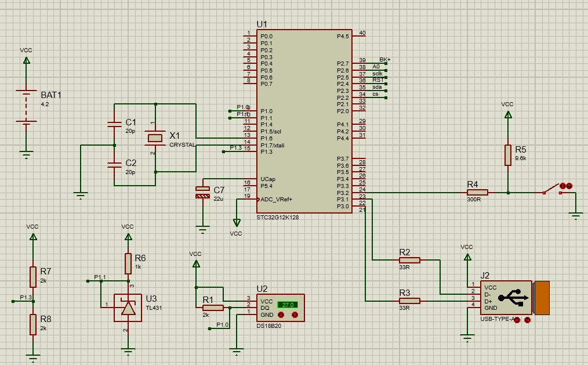588x365 pixels.
Task: Click the sda net label
Action: pyautogui.click(x=377, y=87)
